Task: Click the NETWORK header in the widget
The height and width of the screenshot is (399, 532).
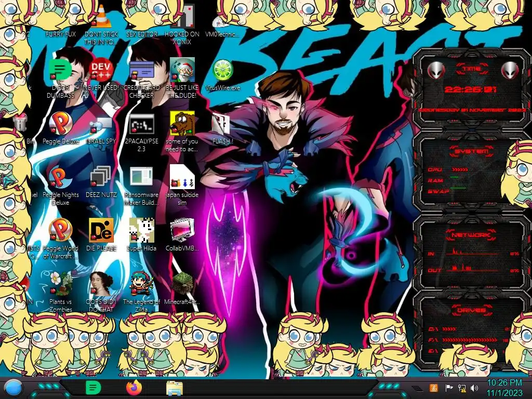Action: pos(471,235)
